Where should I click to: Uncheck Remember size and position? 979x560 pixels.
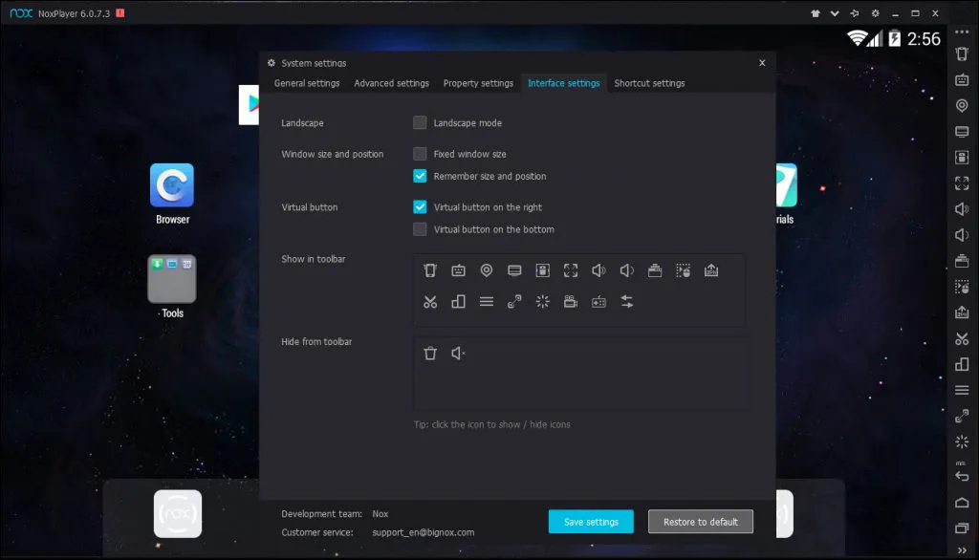(419, 176)
